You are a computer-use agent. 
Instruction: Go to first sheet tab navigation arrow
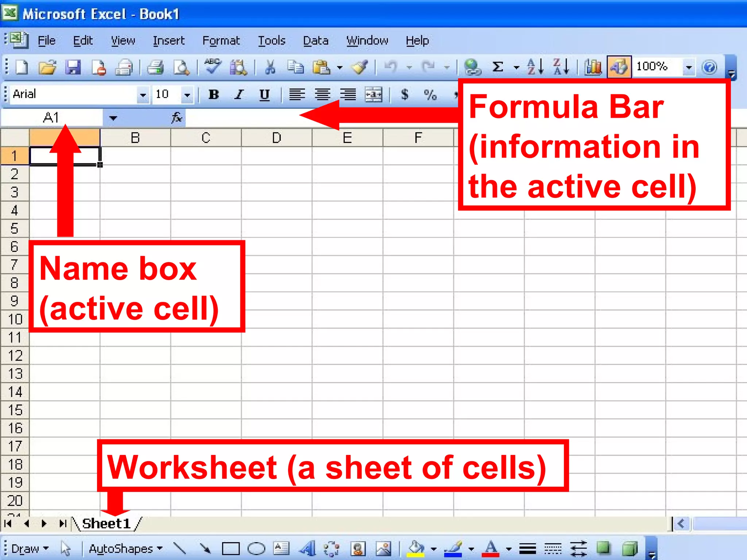click(x=8, y=524)
